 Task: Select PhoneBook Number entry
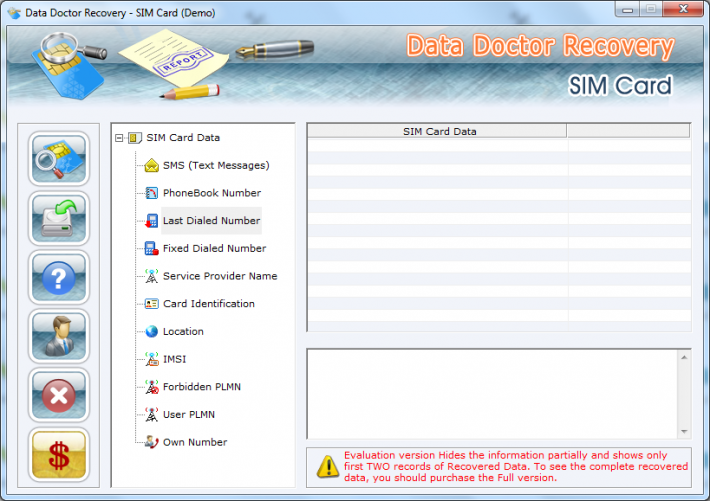click(212, 193)
